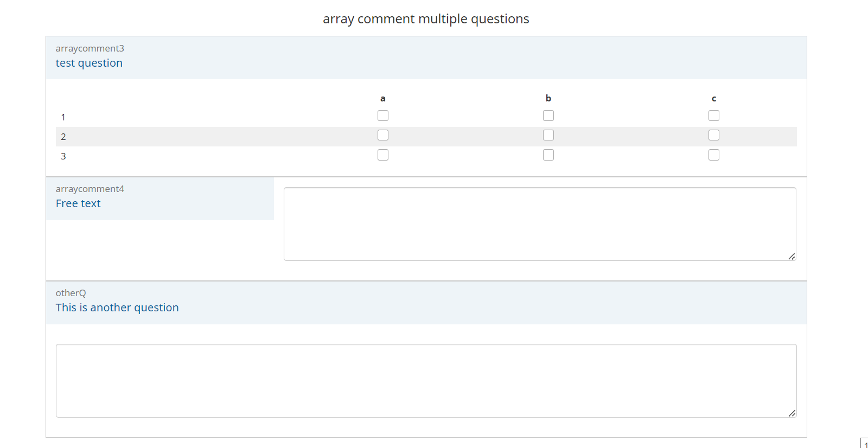Check box for row 1 column c
This screenshot has width=868, height=448.
[x=714, y=116]
